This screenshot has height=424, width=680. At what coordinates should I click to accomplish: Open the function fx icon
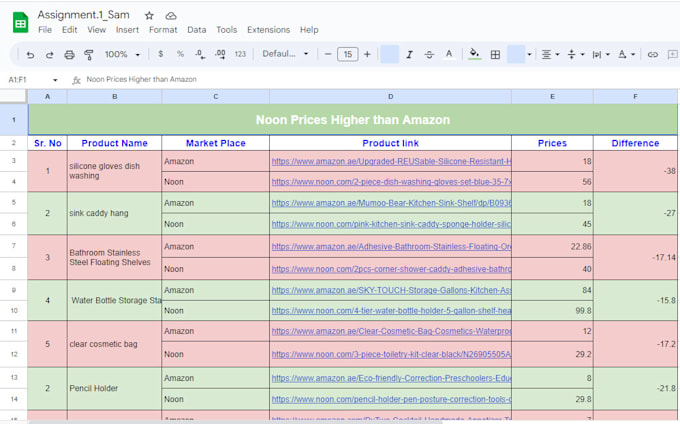click(76, 80)
